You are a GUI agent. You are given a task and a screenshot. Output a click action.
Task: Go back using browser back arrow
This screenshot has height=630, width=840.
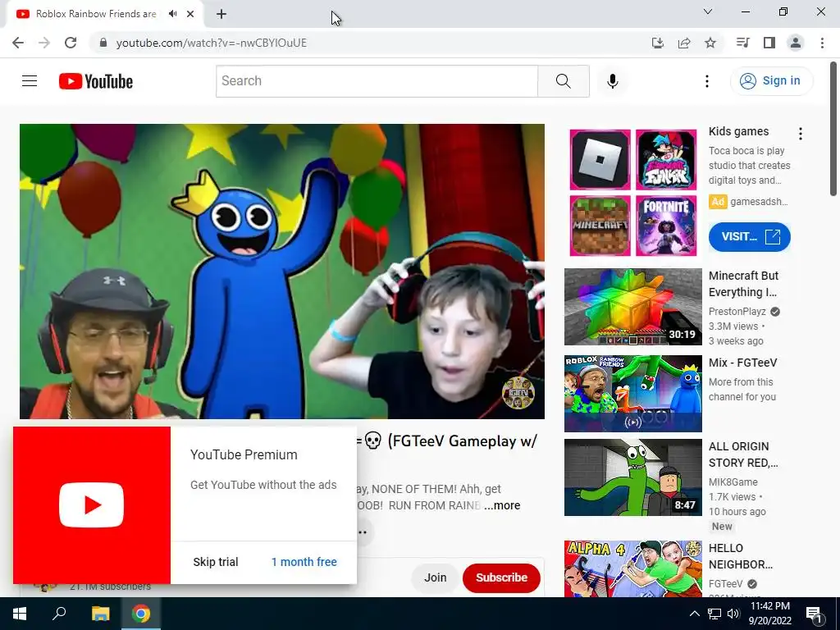pyautogui.click(x=18, y=43)
